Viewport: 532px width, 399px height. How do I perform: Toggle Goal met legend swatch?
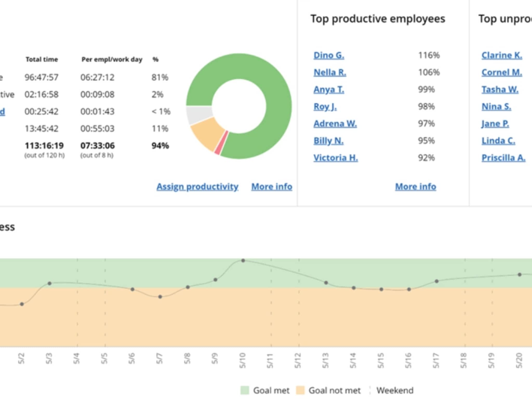245,390
